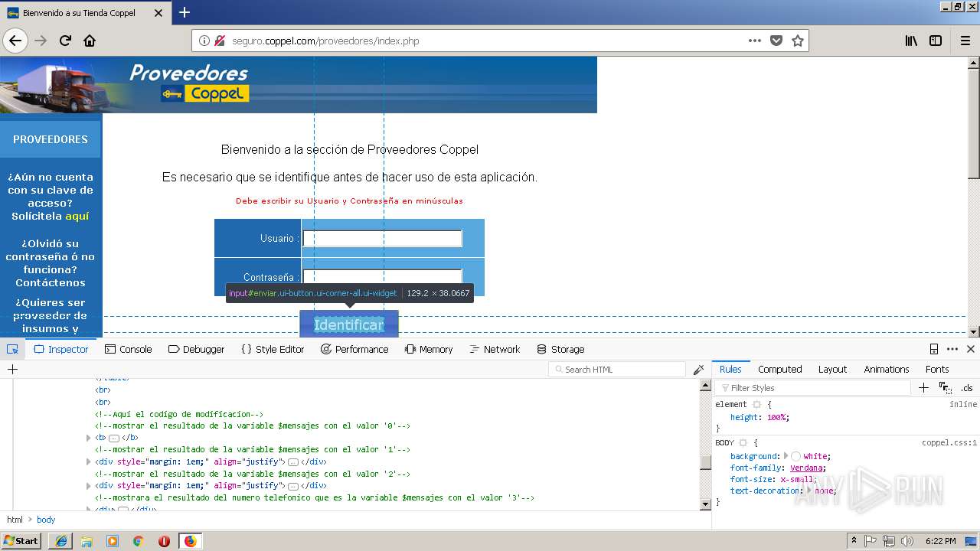The image size is (980, 551).
Task: Open the Fonts side tab
Action: point(937,369)
